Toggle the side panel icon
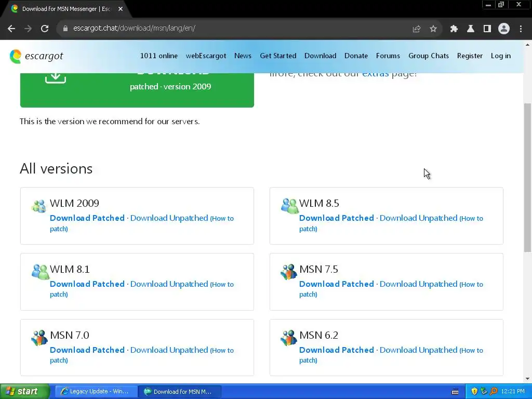This screenshot has height=399, width=532. 487,29
